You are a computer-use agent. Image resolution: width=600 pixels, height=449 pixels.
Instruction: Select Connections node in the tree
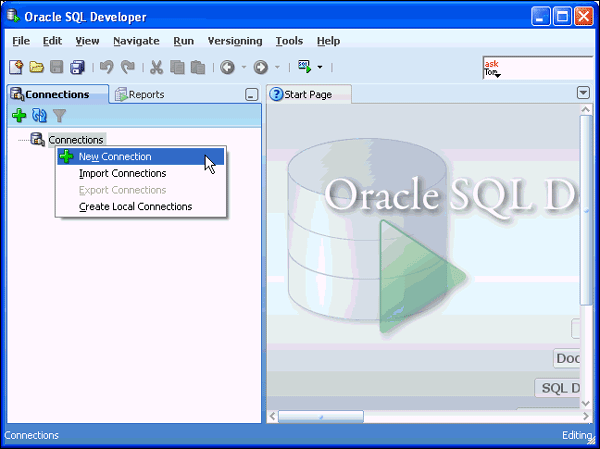click(x=76, y=140)
